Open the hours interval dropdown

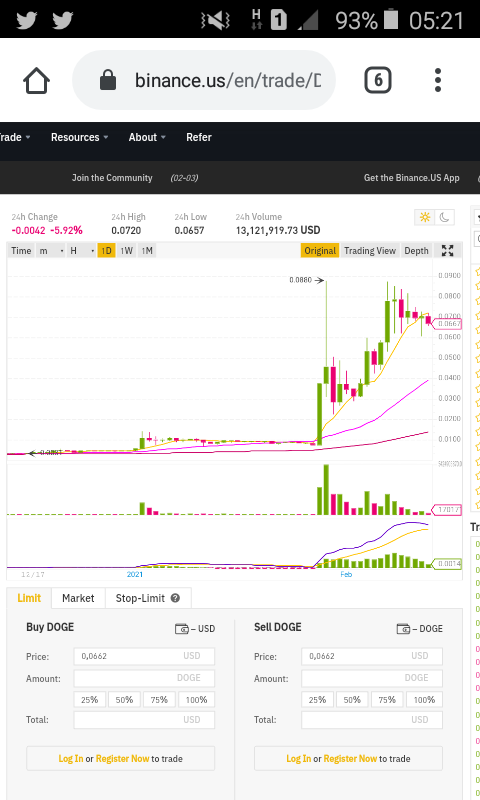click(x=82, y=251)
